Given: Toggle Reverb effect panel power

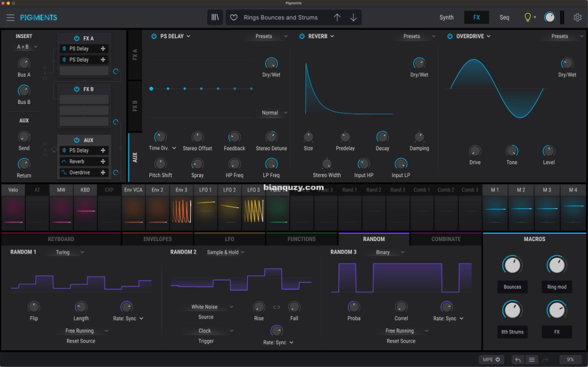Looking at the screenshot, I should click(x=302, y=36).
